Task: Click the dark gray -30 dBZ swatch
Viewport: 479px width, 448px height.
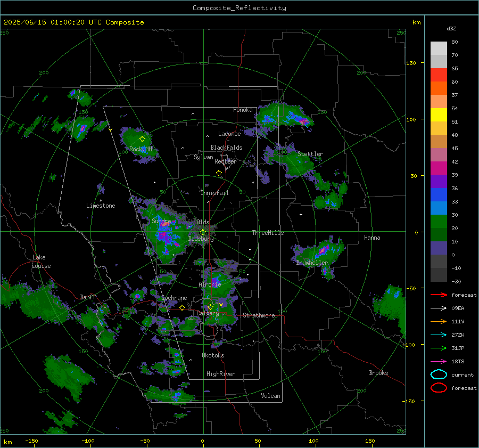Action: point(439,275)
